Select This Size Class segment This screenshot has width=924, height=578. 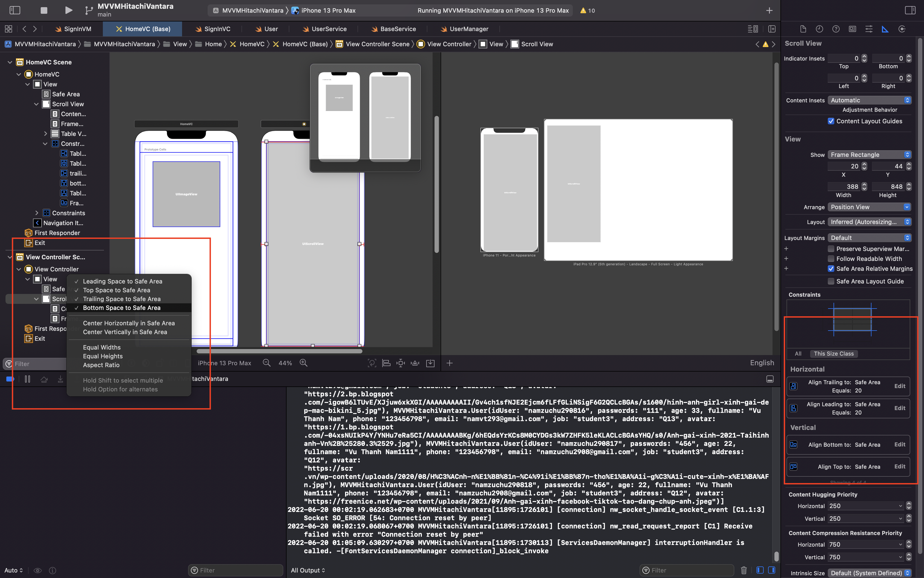pyautogui.click(x=834, y=354)
